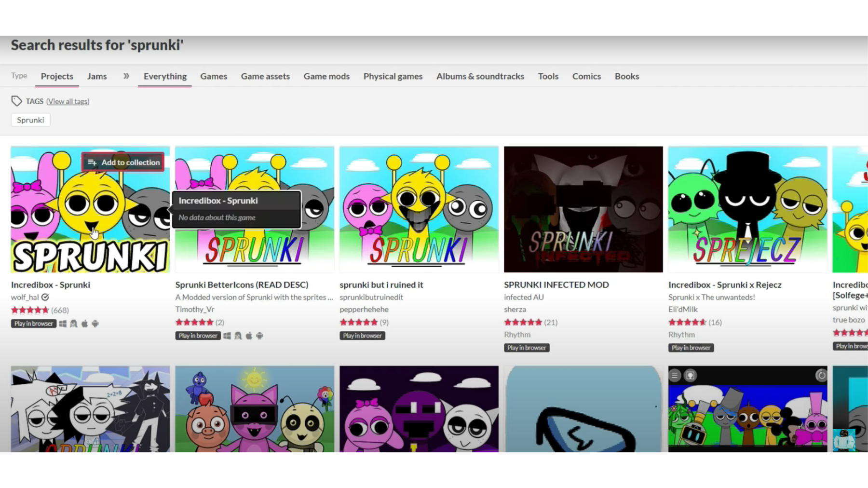868x488 pixels.
Task: Click Linux icon under Incredibox - Sprunki
Action: click(x=73, y=324)
